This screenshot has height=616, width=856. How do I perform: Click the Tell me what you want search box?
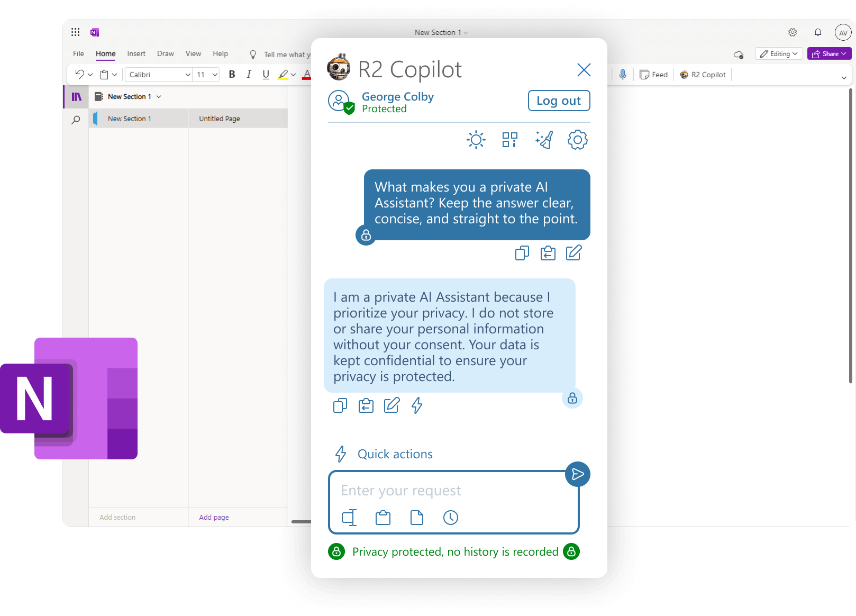280,55
